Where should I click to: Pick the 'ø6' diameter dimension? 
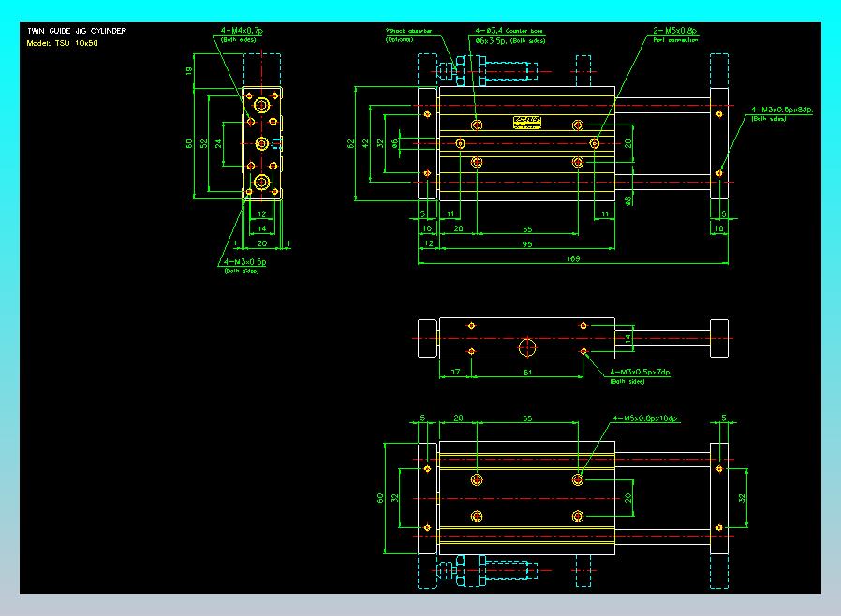tap(395, 143)
